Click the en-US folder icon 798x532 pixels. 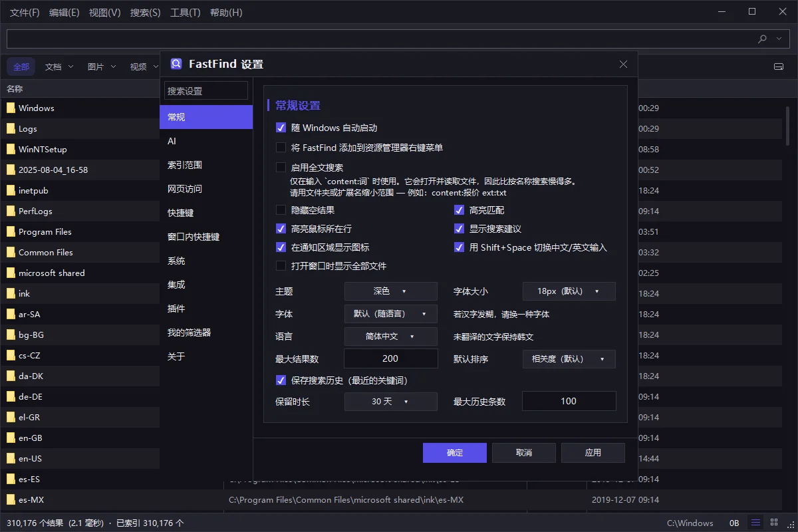pyautogui.click(x=11, y=458)
